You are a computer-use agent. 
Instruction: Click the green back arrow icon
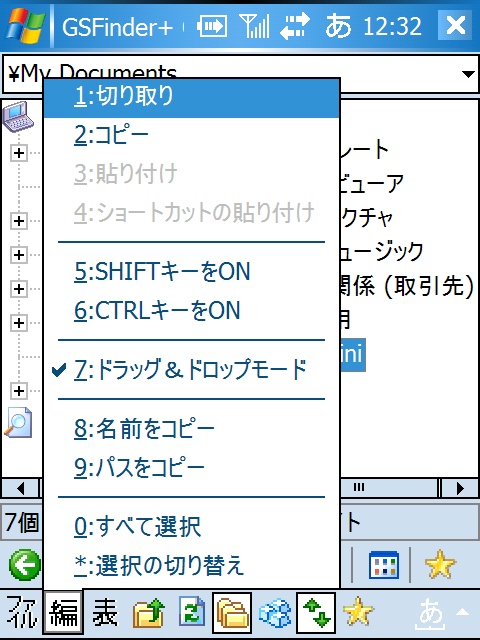(x=24, y=565)
